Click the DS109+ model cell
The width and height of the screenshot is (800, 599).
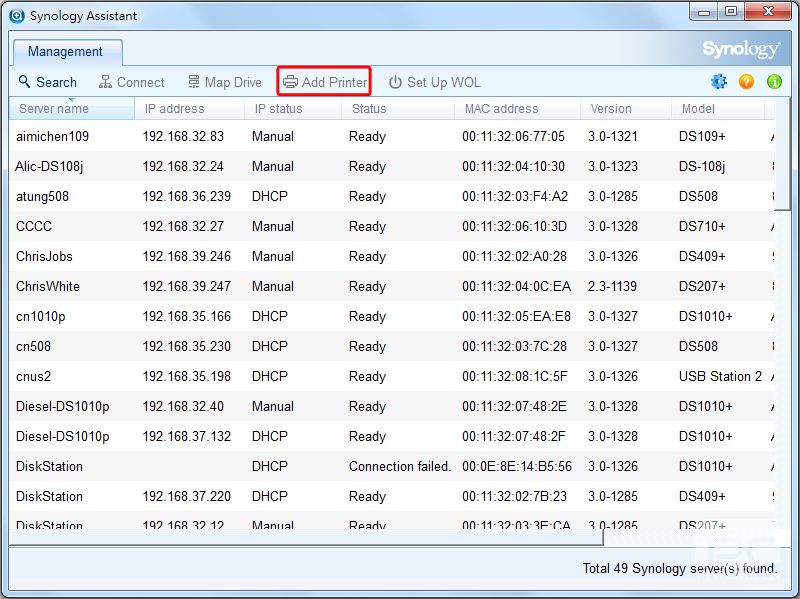tap(702, 136)
